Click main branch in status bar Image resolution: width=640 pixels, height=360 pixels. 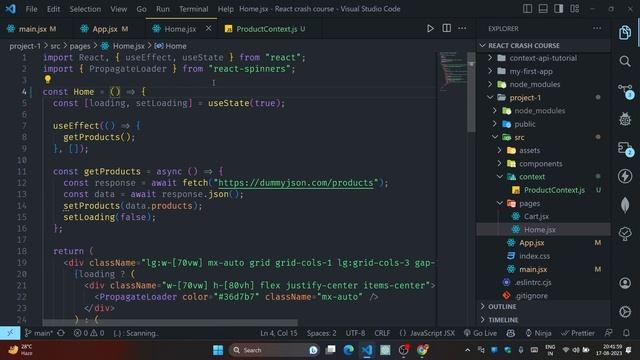point(39,333)
